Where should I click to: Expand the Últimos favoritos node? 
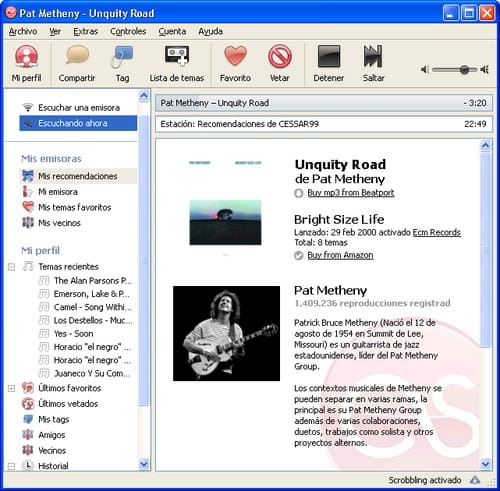click(11, 388)
